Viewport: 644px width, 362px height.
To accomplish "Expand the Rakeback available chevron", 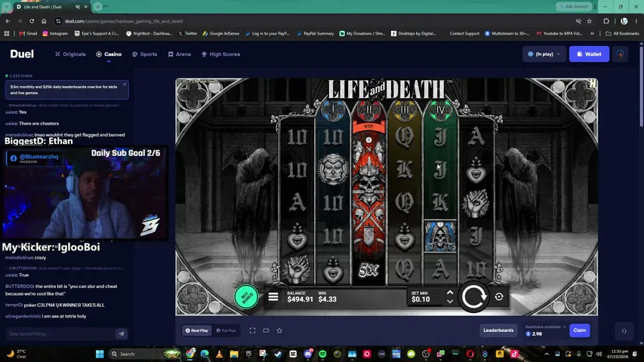I will (564, 327).
